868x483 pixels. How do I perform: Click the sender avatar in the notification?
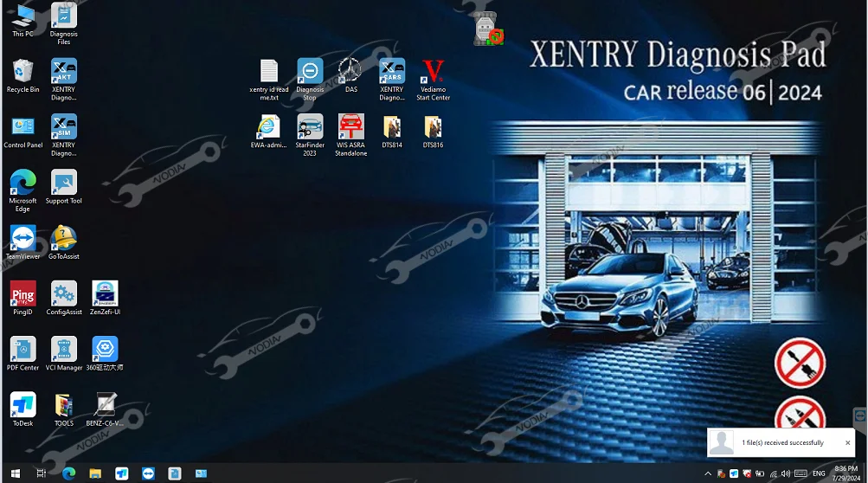pyautogui.click(x=722, y=442)
